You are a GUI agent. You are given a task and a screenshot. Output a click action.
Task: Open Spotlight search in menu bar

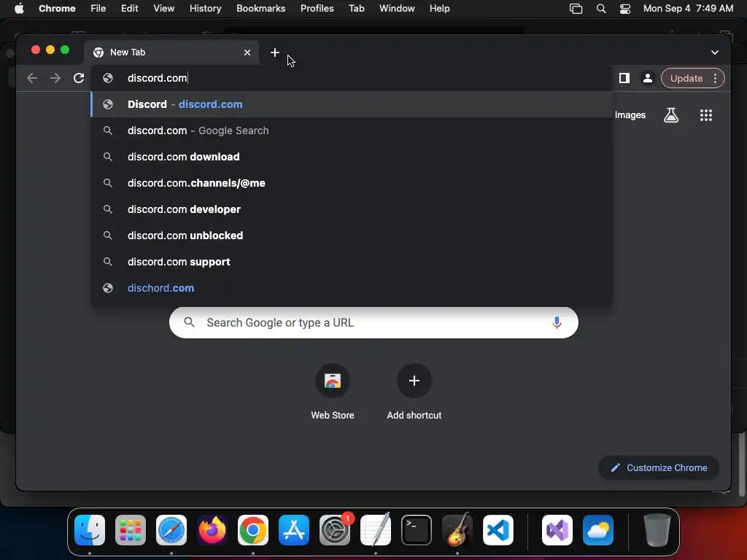[x=601, y=9]
